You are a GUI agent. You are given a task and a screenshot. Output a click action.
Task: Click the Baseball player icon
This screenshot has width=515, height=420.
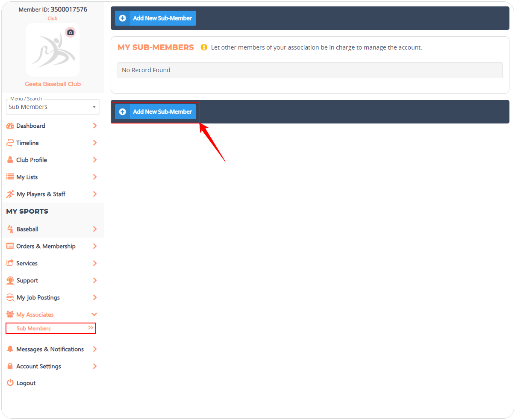click(10, 229)
